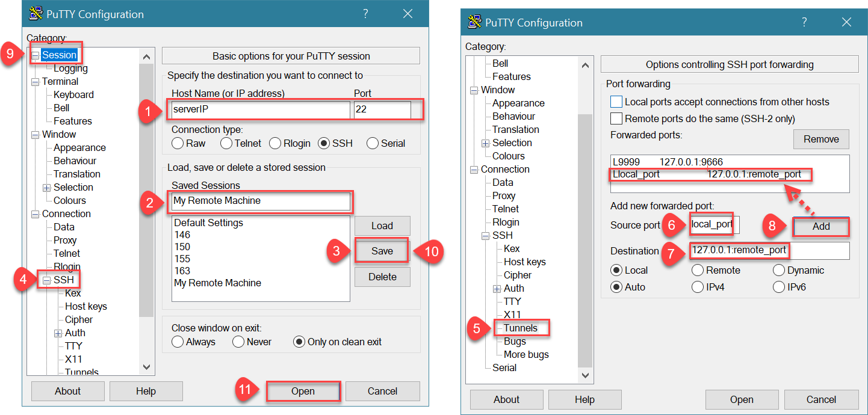This screenshot has height=415, width=868.
Task: Expand the Auth node in the port forwarding window
Action: tap(497, 289)
